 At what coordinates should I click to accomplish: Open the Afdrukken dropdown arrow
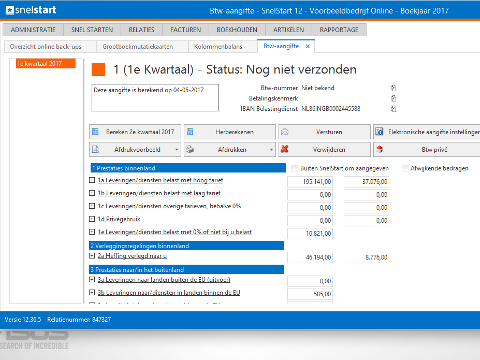click(x=271, y=150)
